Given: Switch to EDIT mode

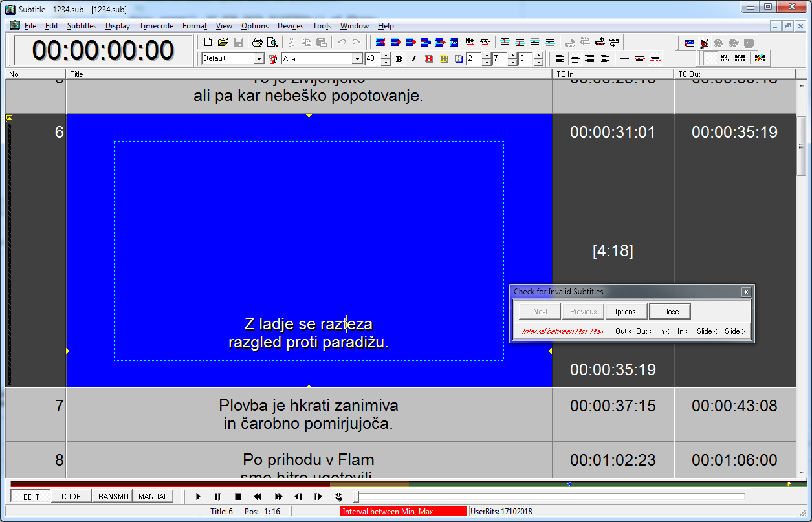Looking at the screenshot, I should click(x=31, y=497).
